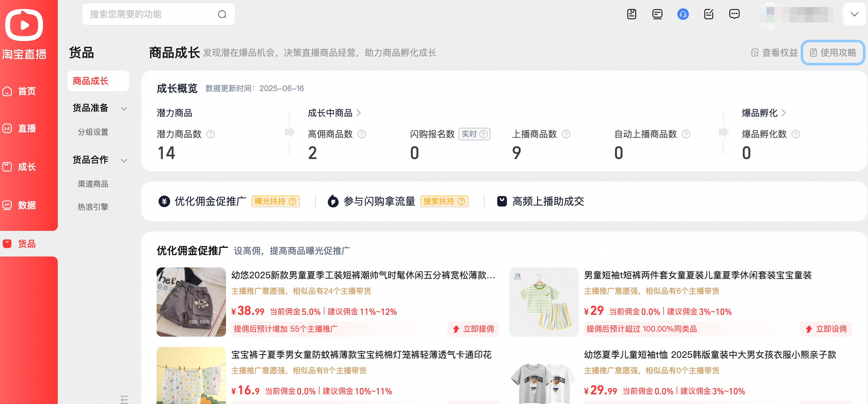This screenshot has width=868, height=404.
Task: Select the 优化佣金促推广 tab
Action: 210,201
